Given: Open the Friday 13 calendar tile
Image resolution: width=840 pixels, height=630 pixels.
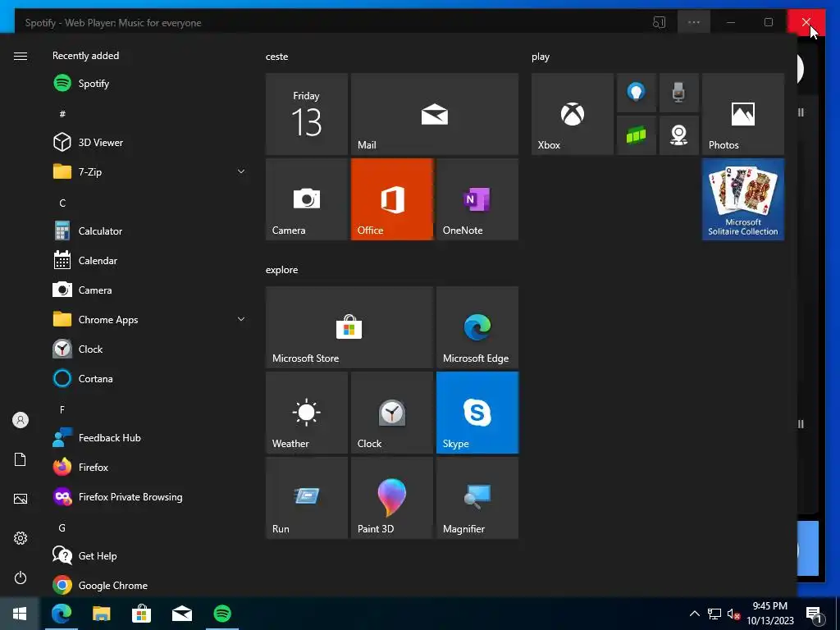Looking at the screenshot, I should (x=307, y=114).
